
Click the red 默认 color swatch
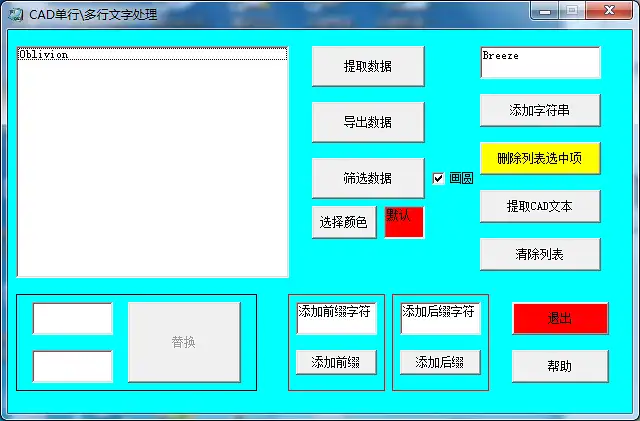point(404,222)
